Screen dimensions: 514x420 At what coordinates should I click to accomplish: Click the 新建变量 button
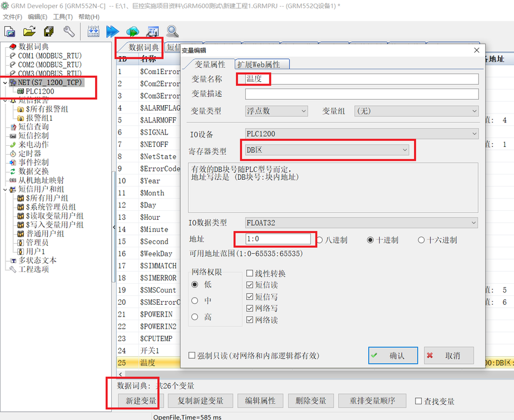coord(140,401)
